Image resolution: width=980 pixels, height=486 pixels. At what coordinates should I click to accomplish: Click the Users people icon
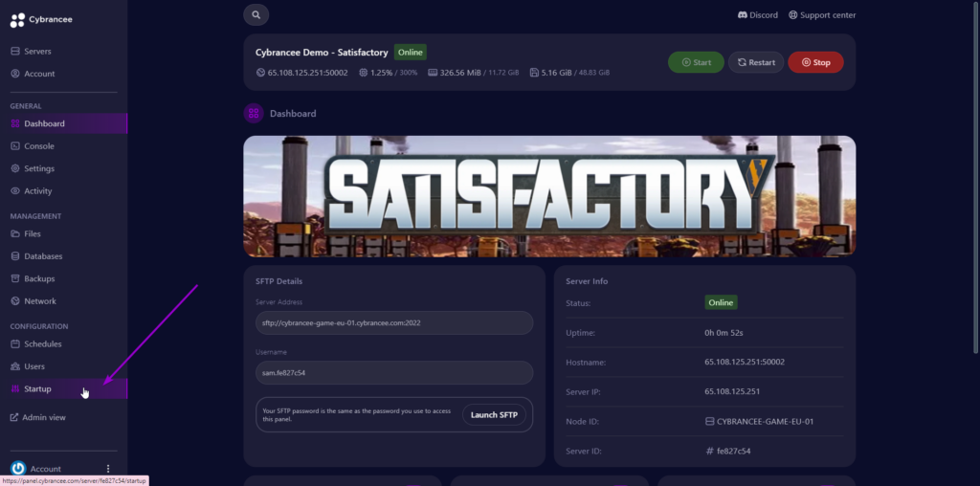(x=15, y=366)
